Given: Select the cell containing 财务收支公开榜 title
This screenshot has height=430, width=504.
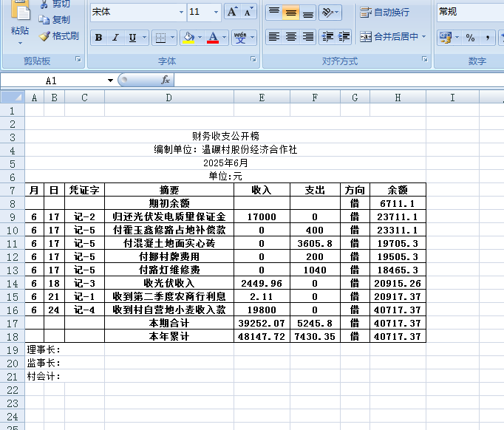Looking at the screenshot, I should pyautogui.click(x=225, y=136).
